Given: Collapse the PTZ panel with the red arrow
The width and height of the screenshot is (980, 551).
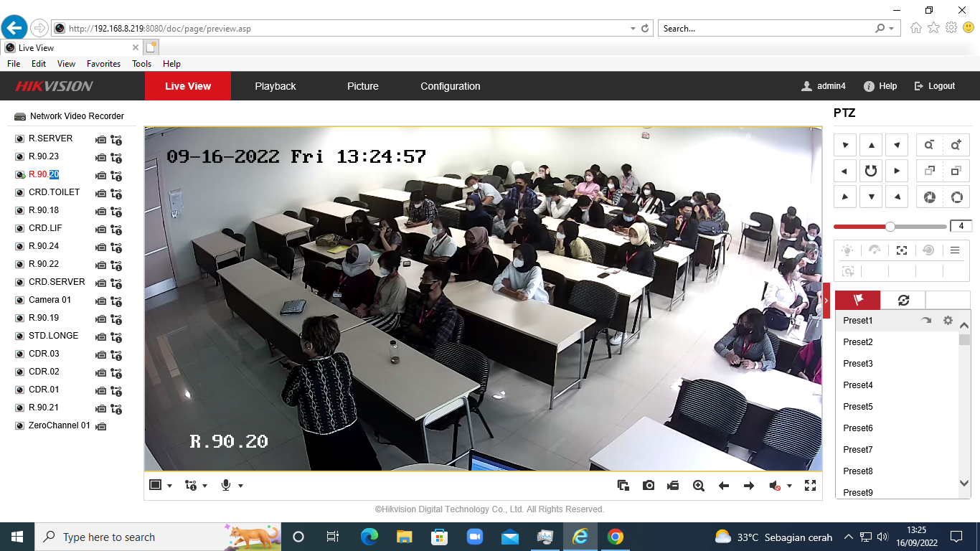Looking at the screenshot, I should 826,300.
